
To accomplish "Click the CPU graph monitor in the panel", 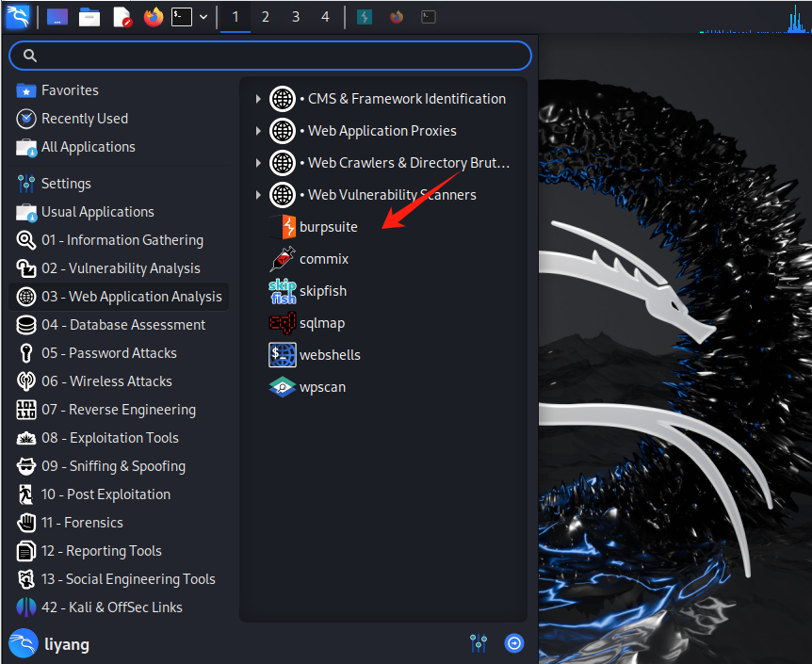I will 754,18.
